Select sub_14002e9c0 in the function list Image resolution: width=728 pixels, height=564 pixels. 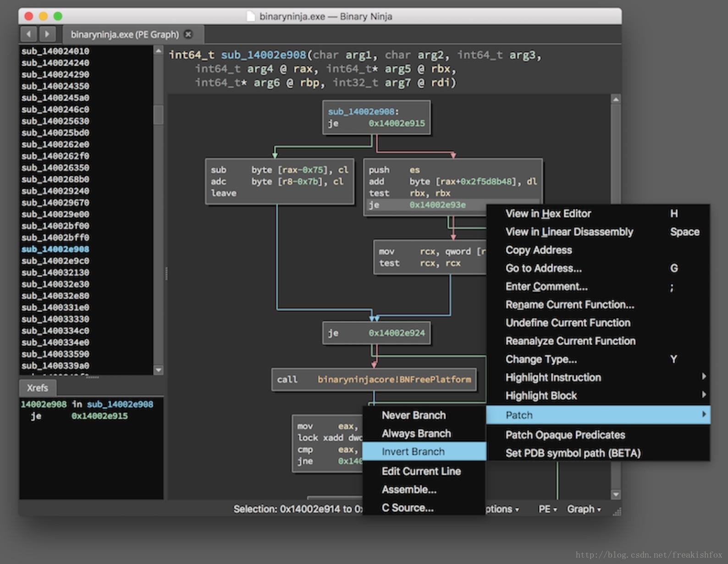pyautogui.click(x=55, y=261)
